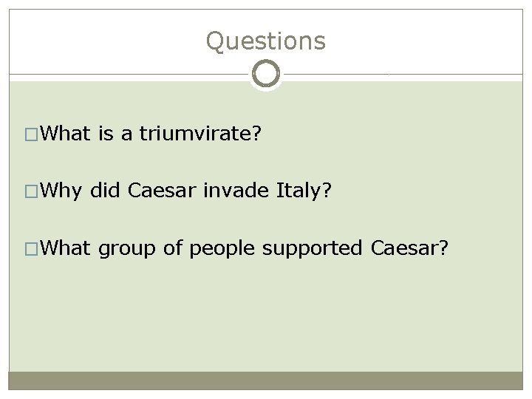Screen dimensions: 532x399
Task: Click the circle ornament below the title
Action: [x=266, y=74]
